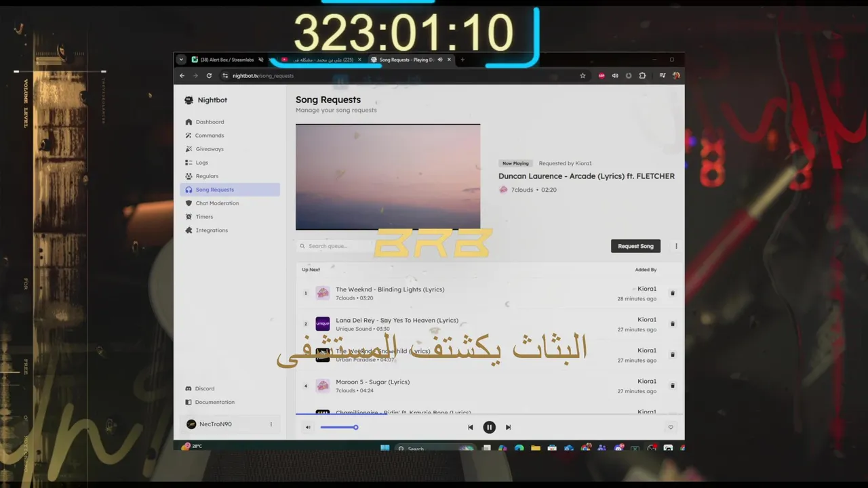Open File Explorer from the taskbar
The width and height of the screenshot is (868, 488).
click(x=536, y=448)
